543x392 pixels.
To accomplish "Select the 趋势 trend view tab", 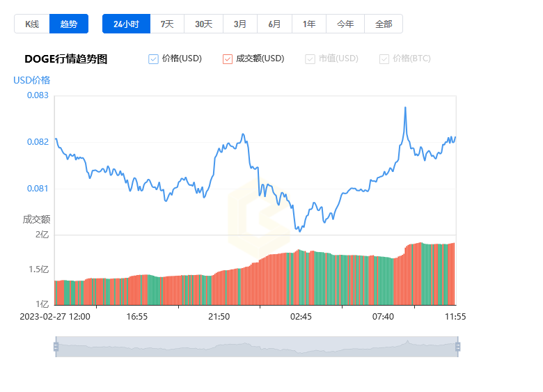I will 69,24.
